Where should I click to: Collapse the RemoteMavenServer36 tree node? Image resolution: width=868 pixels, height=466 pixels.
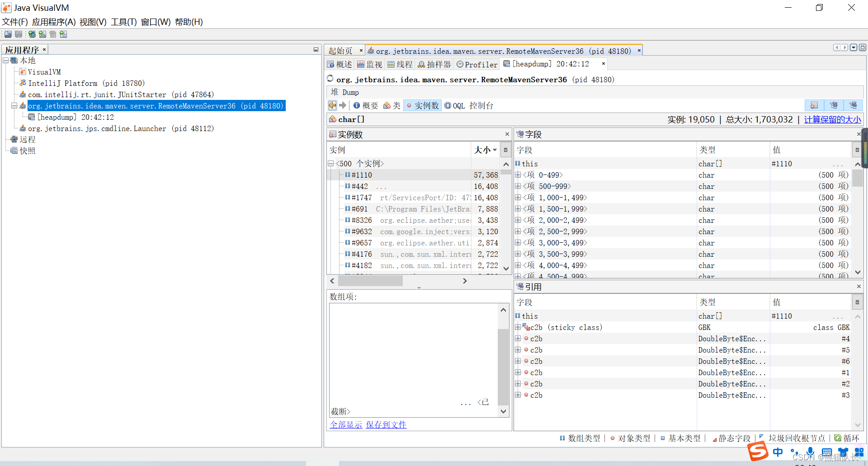(x=14, y=106)
